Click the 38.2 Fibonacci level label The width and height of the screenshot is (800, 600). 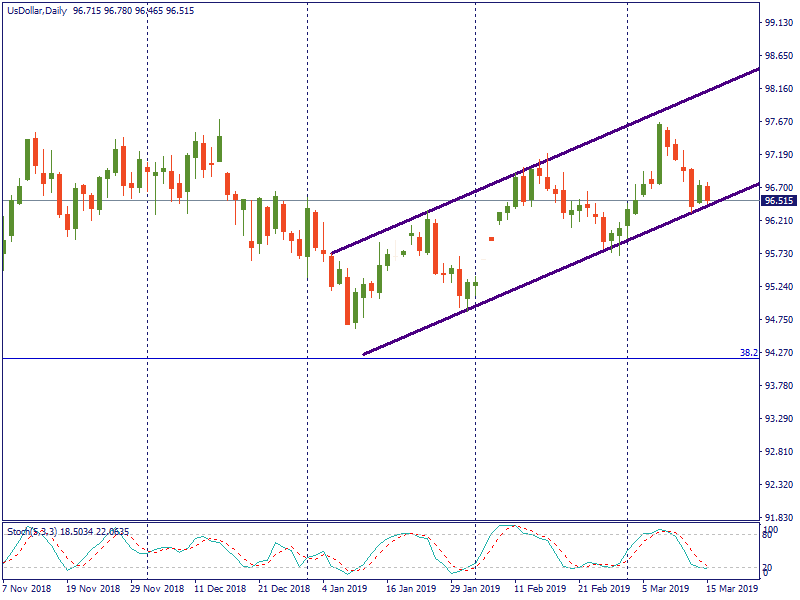pos(747,353)
